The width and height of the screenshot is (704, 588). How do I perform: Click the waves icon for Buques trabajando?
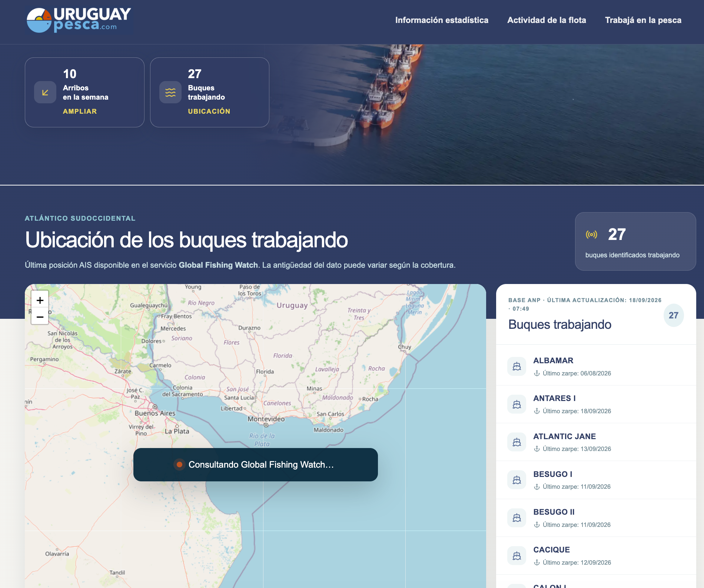coord(170,92)
